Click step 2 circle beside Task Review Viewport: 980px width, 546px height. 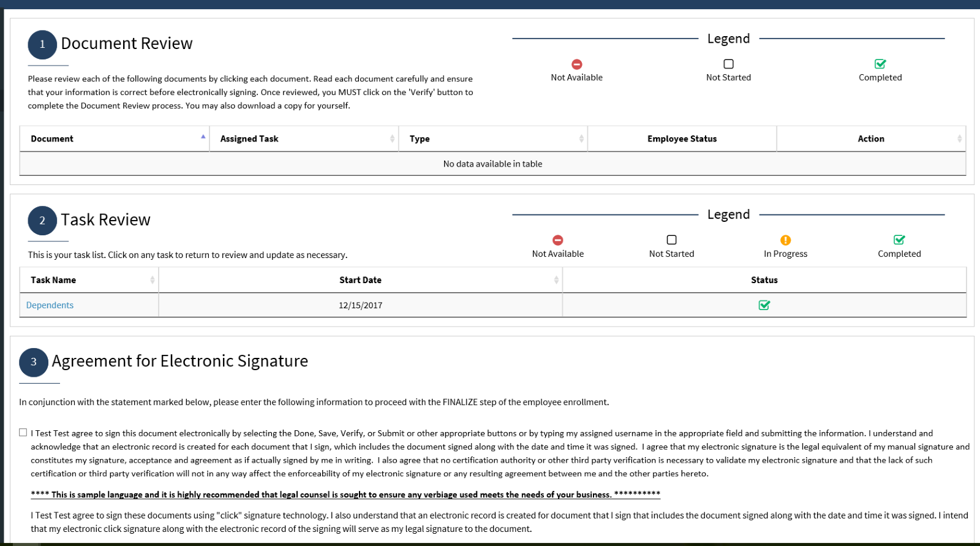(42, 221)
